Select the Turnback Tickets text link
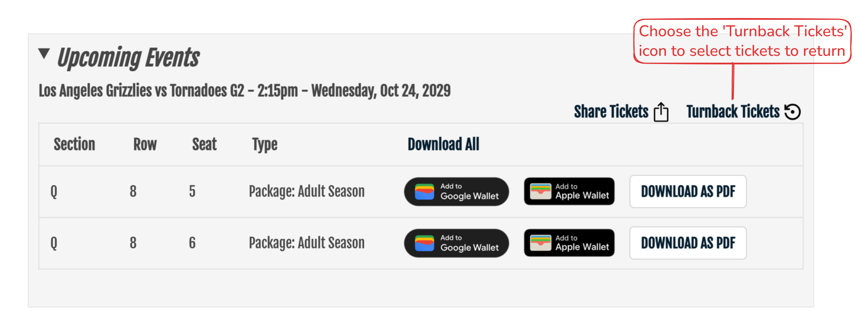 tap(733, 112)
